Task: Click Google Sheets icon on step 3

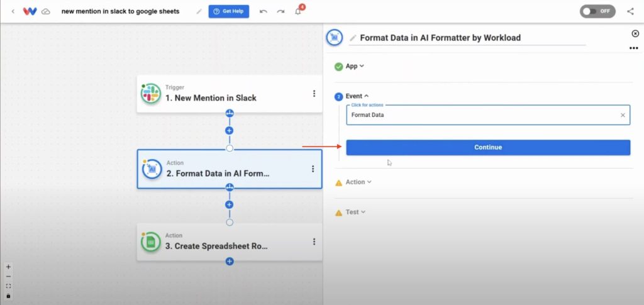Action: coord(151,242)
